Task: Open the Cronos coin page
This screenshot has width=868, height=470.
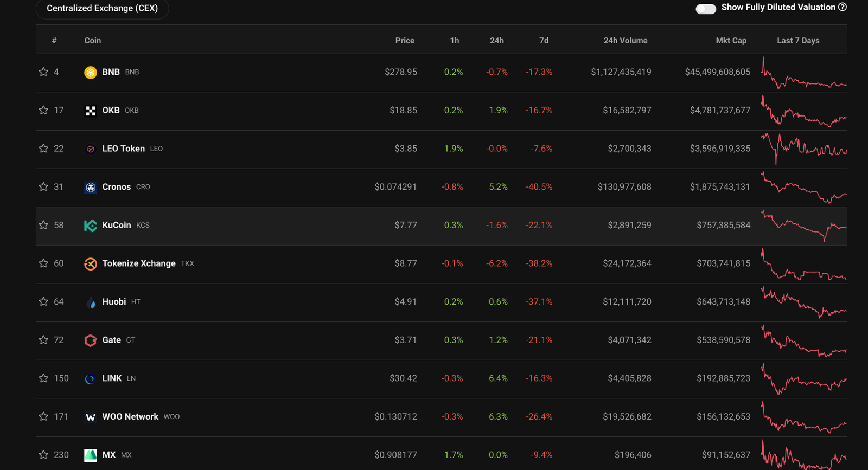Action: click(117, 187)
